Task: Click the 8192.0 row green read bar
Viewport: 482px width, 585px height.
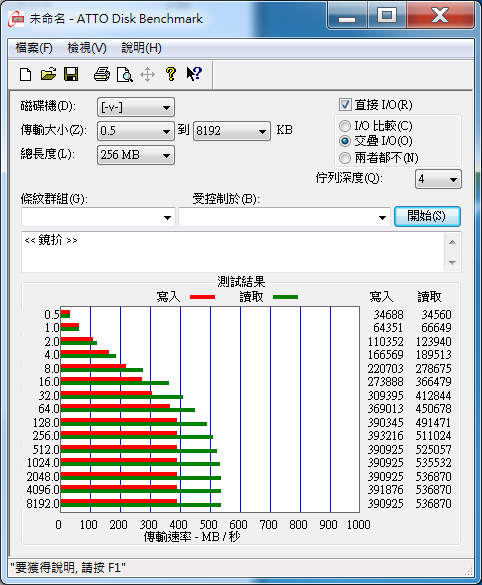Action: click(141, 505)
